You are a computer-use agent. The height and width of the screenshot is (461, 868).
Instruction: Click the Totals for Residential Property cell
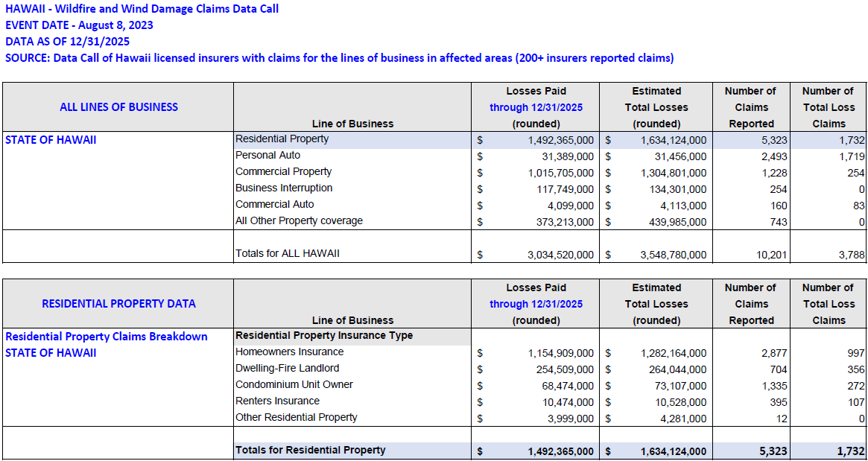[311, 451]
